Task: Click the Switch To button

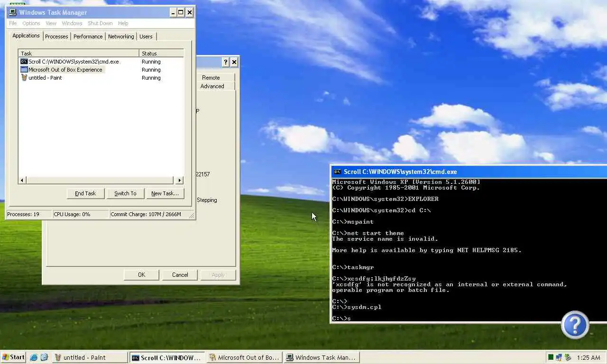Action: tap(125, 193)
